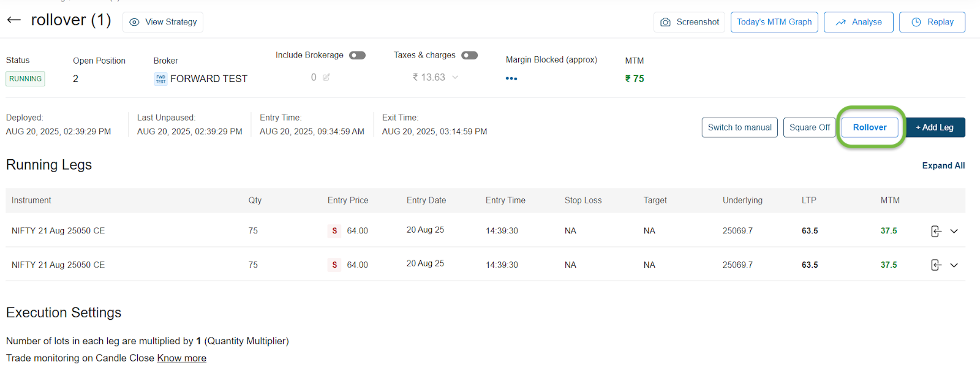Viewport: 980px width, 381px height.
Task: Open Today's MTM Graph
Action: (x=774, y=22)
